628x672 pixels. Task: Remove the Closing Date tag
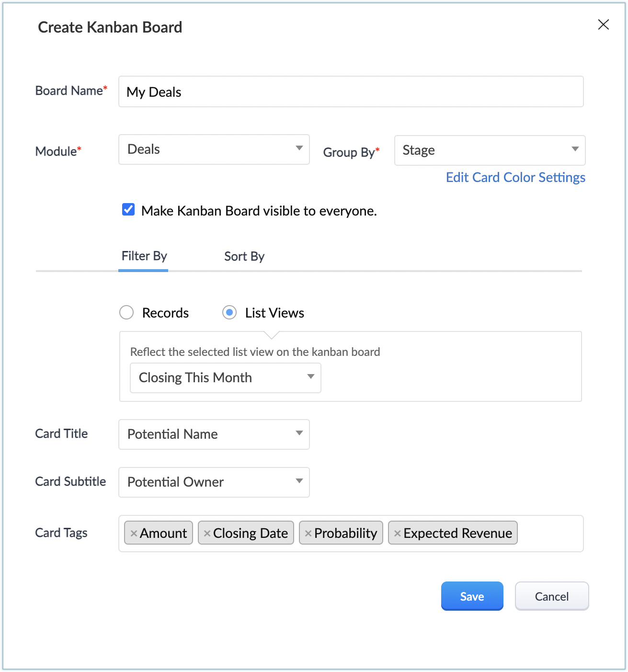coord(207,534)
